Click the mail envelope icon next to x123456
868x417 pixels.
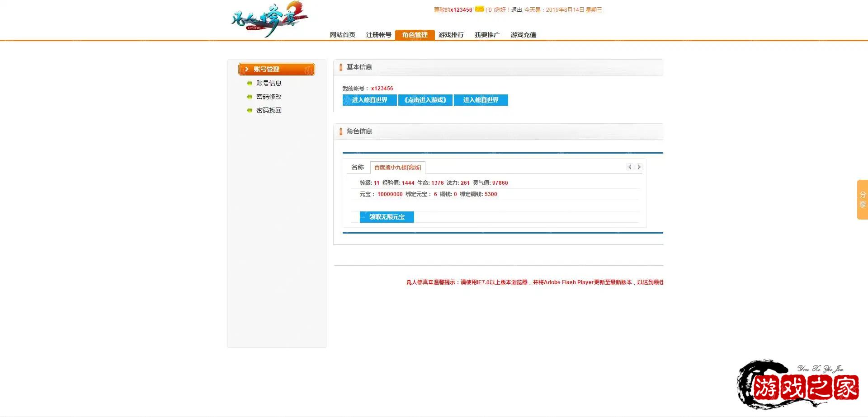coord(479,9)
